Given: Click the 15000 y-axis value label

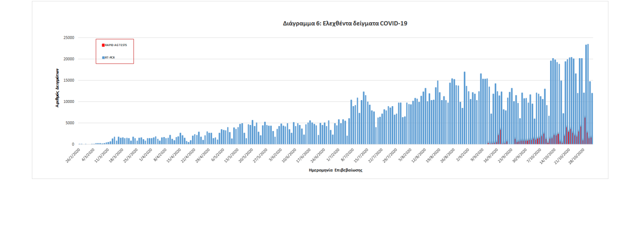Looking at the screenshot, I should (70, 80).
